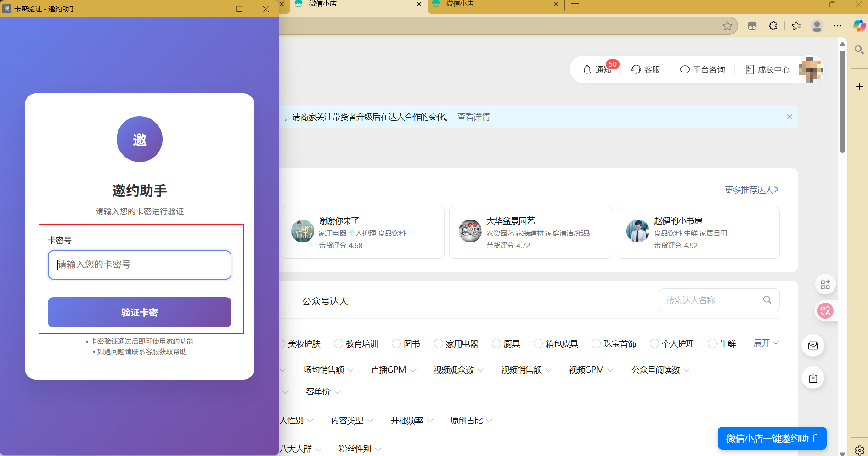Click the pink translate floating icon
868x456 pixels.
825,311
